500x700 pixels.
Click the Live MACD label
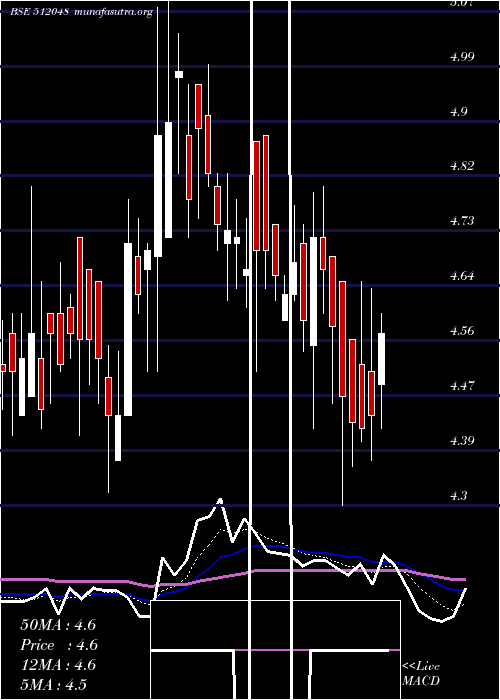pos(421,673)
